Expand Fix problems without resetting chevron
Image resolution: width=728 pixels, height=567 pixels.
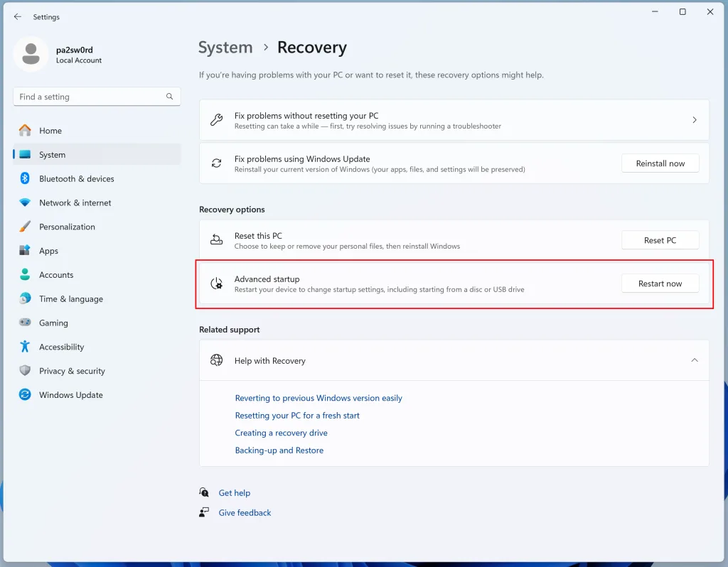(x=694, y=120)
